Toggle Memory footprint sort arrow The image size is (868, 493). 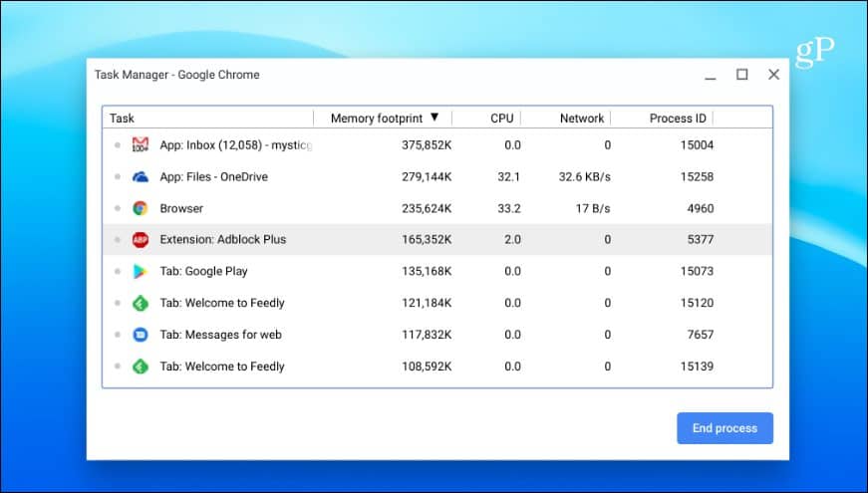point(434,118)
